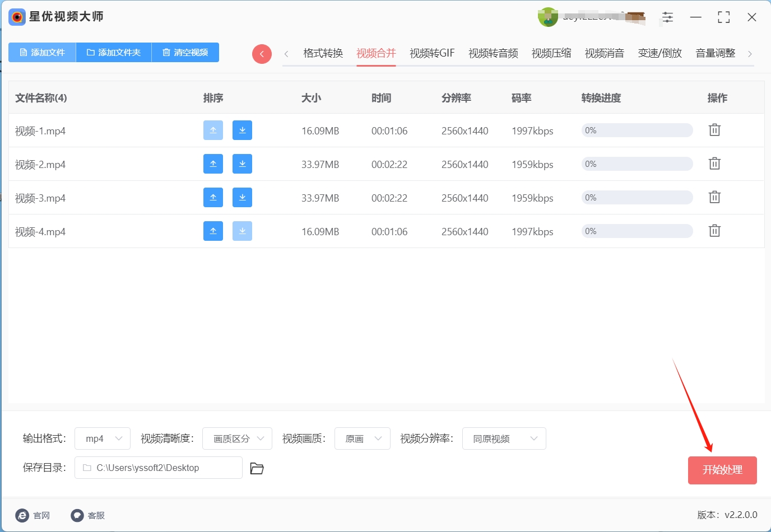Click the red back circle button
The image size is (771, 532).
point(262,54)
